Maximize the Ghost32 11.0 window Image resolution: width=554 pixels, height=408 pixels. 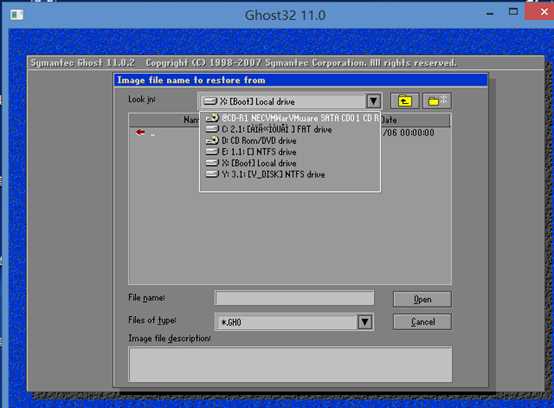[x=513, y=12]
